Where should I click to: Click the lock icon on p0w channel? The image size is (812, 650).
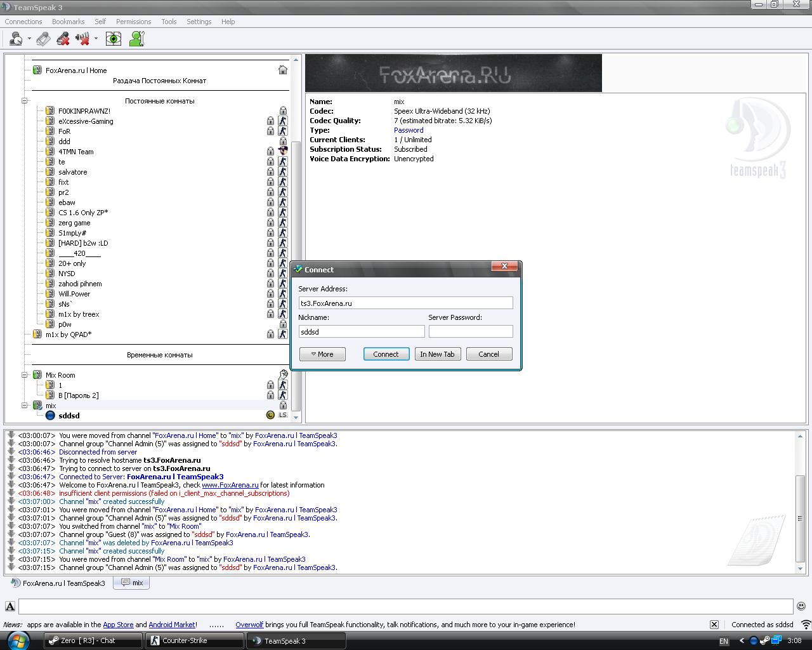click(x=283, y=324)
